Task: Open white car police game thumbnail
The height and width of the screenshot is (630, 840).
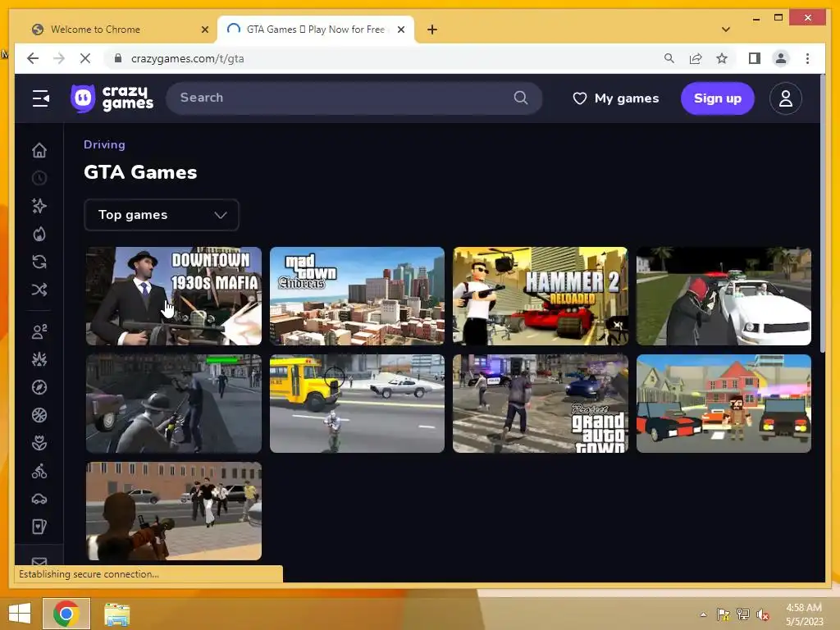Action: pyautogui.click(x=724, y=296)
